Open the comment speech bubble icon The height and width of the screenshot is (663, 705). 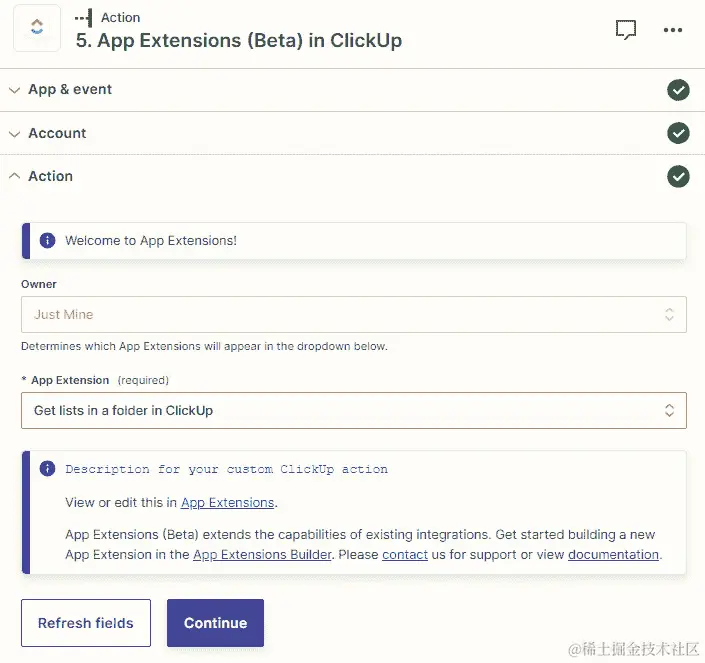pos(626,30)
